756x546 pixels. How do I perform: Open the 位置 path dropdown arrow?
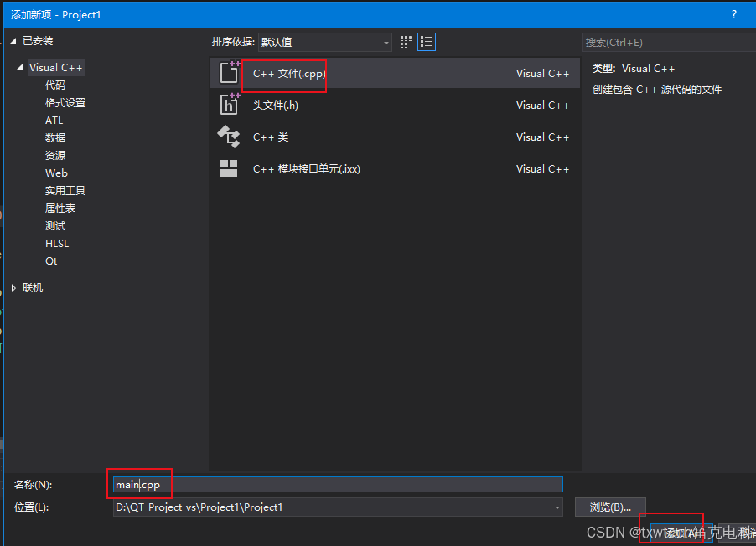pos(557,507)
